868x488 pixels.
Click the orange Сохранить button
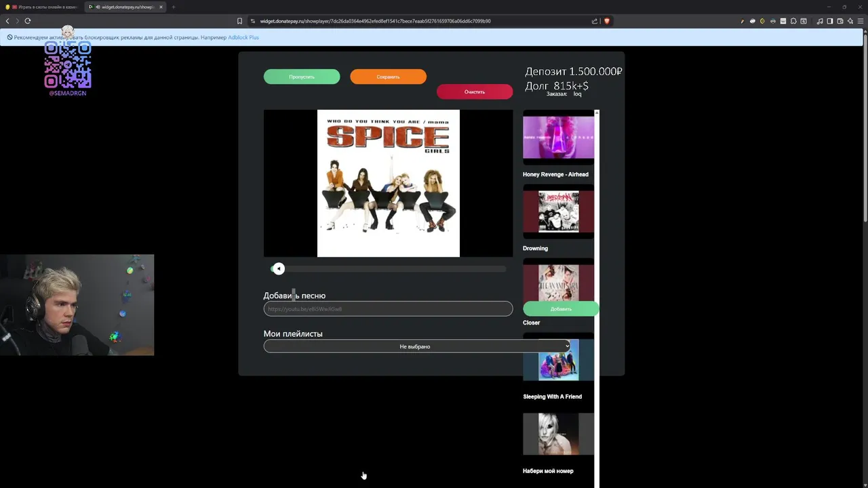(388, 77)
